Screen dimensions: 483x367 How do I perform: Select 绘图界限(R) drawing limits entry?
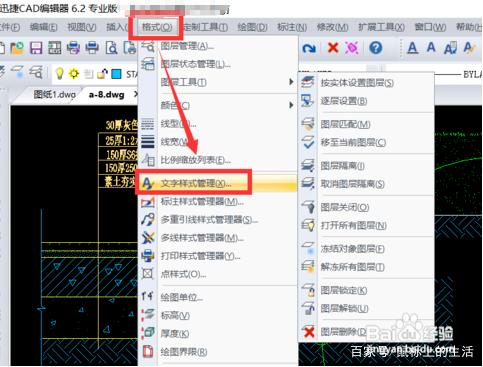184,351
